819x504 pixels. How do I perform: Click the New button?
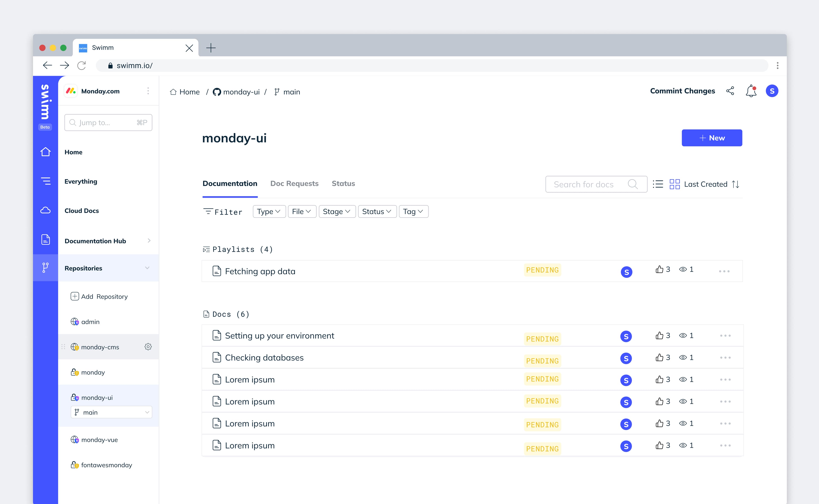[712, 138]
